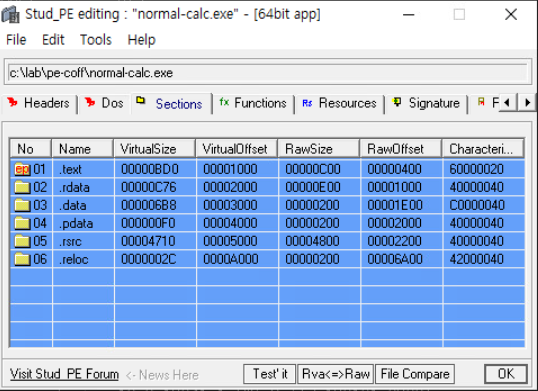
Task: Click the Rs icon on Resources tab
Action: click(307, 103)
